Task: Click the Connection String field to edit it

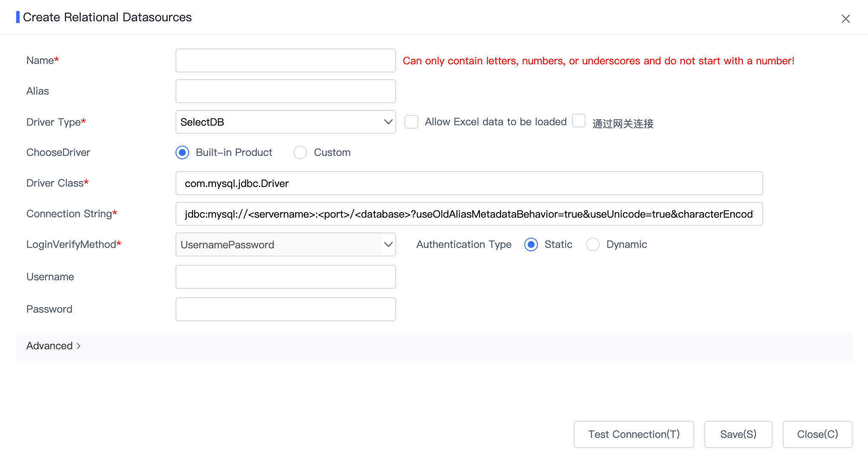Action: (x=468, y=214)
